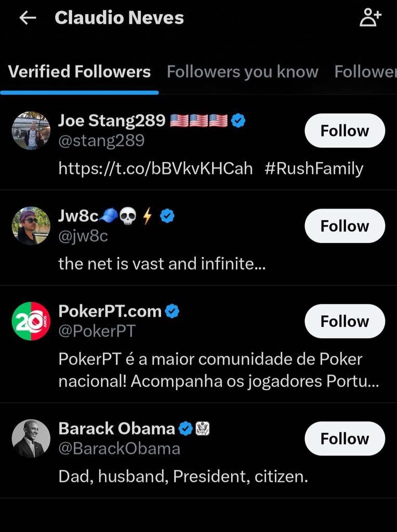Follow PokerPT.com

345,321
